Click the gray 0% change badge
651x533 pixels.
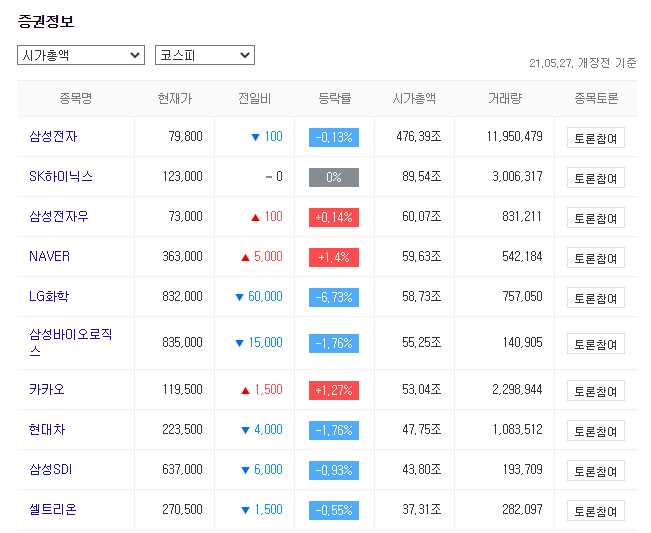coord(334,177)
